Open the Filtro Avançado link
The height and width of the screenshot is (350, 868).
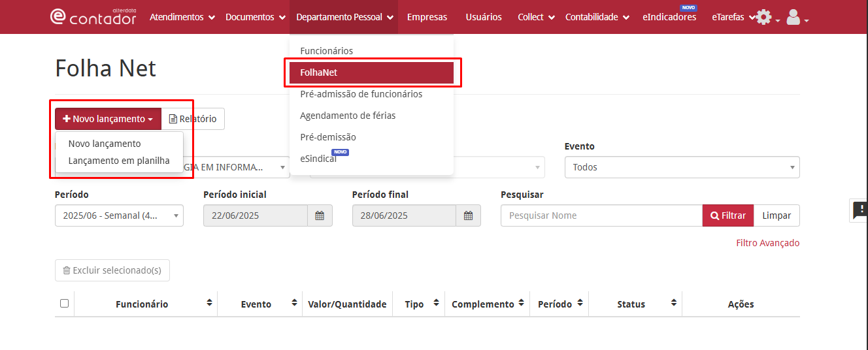(767, 243)
